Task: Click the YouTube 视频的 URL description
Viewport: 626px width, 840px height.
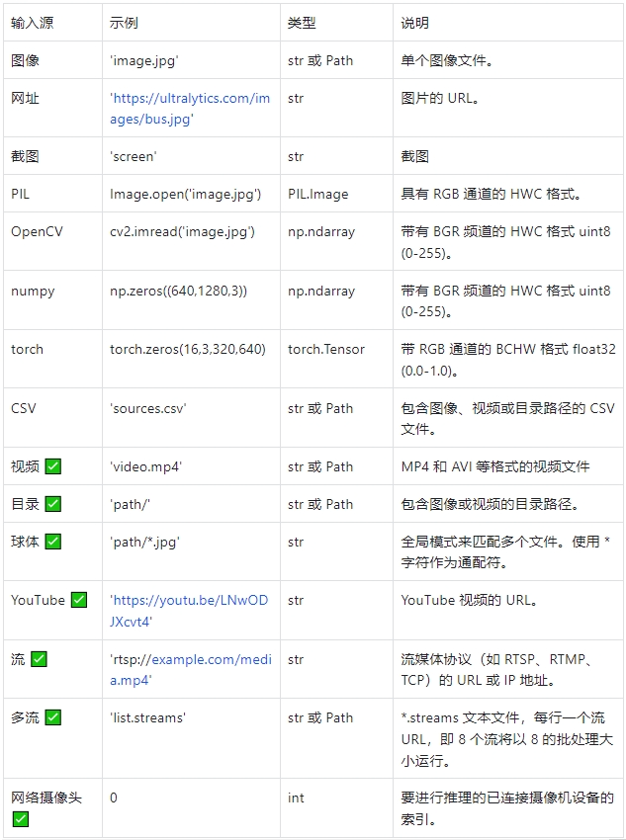Action: click(x=469, y=600)
